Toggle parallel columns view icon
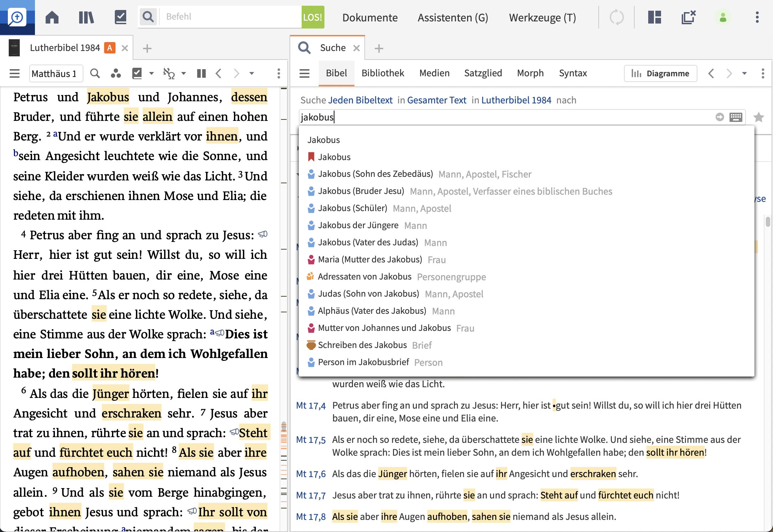Image resolution: width=773 pixels, height=532 pixels. click(x=201, y=73)
